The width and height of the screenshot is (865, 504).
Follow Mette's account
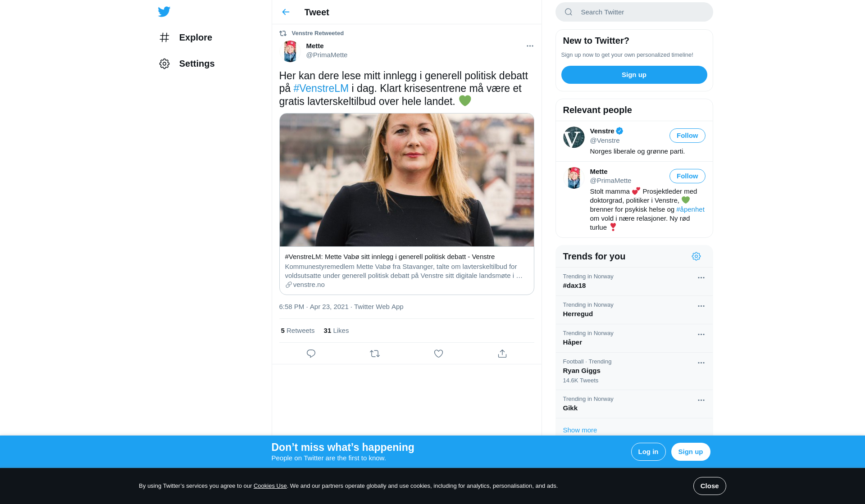pyautogui.click(x=687, y=176)
